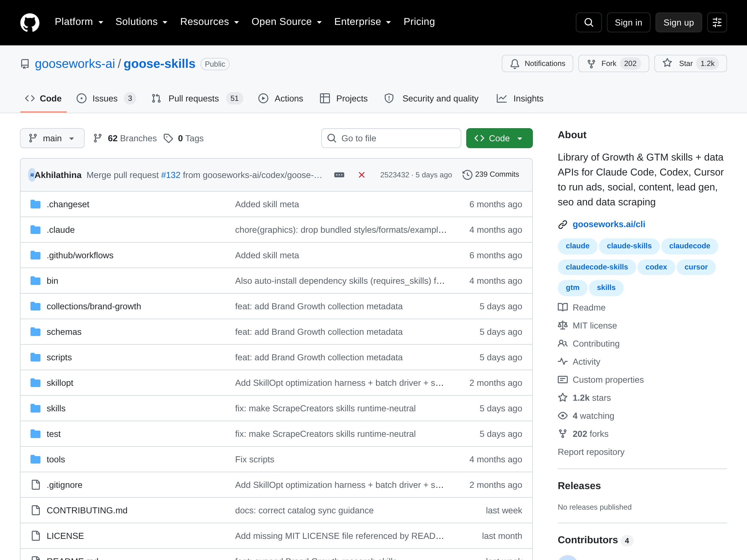Viewport: 747px width, 560px height.
Task: Click commit hash 2523432
Action: tap(394, 175)
